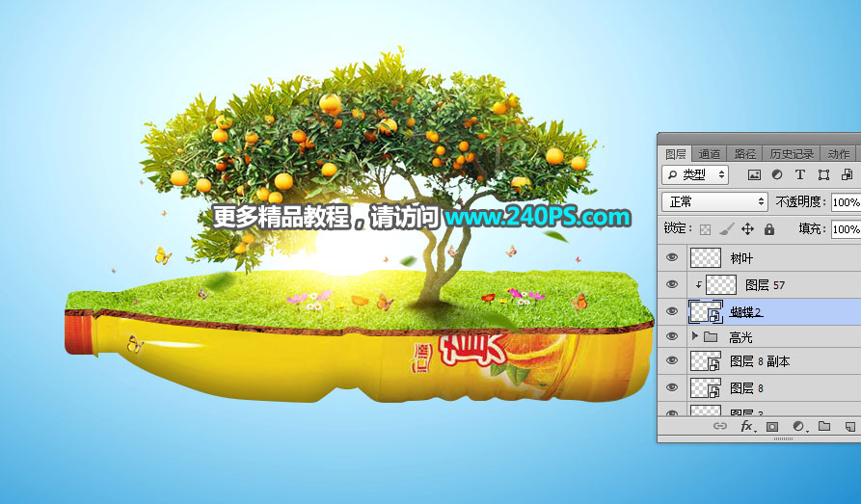
Task: Select 树叶 layer thumbnail
Action: (x=705, y=257)
